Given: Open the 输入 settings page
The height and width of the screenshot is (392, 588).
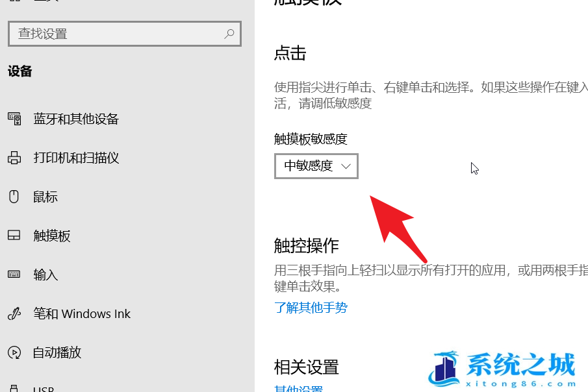Looking at the screenshot, I should [x=45, y=275].
